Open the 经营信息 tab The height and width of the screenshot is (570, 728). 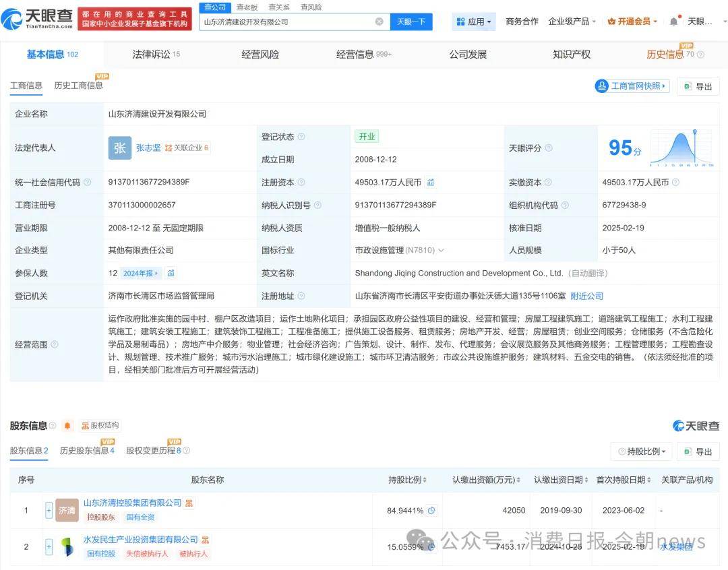[x=363, y=55]
